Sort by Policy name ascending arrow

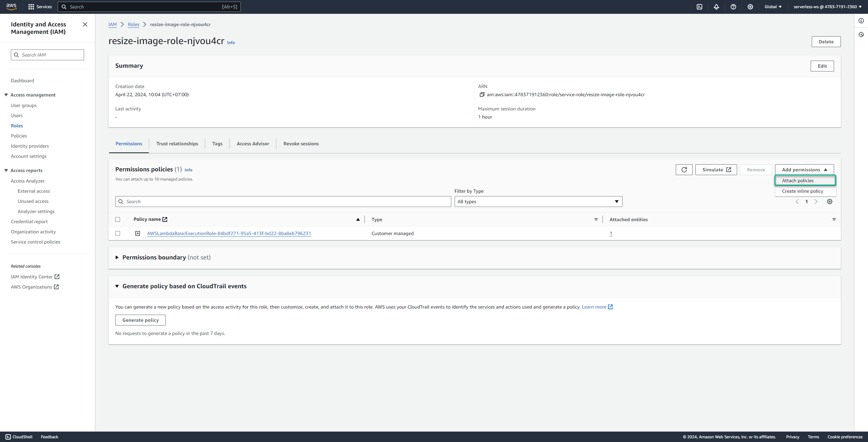pyautogui.click(x=358, y=219)
